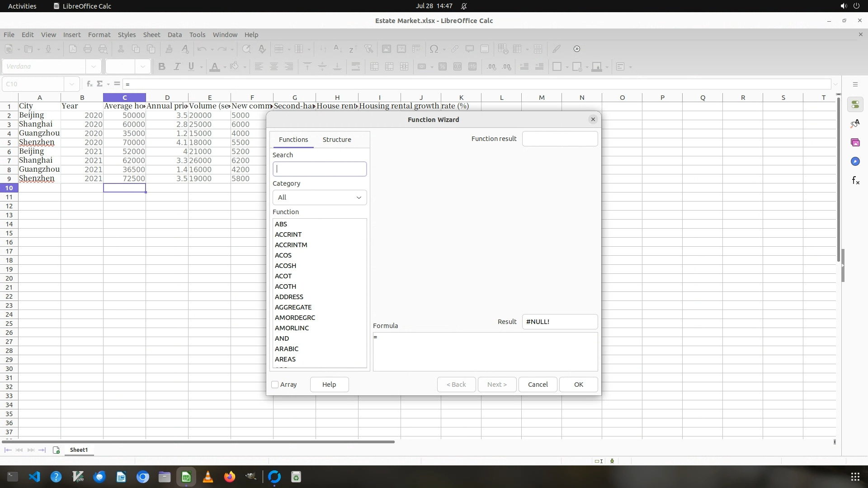Enable the Array checkbox

click(275, 385)
